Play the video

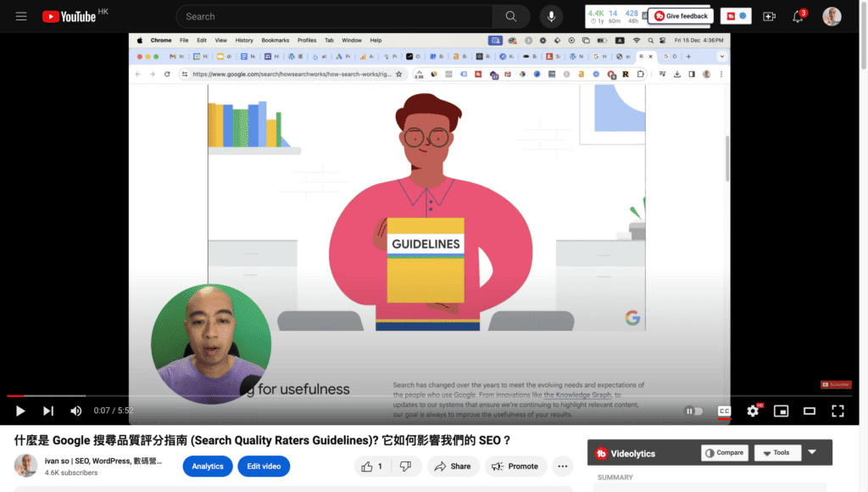pyautogui.click(x=20, y=411)
